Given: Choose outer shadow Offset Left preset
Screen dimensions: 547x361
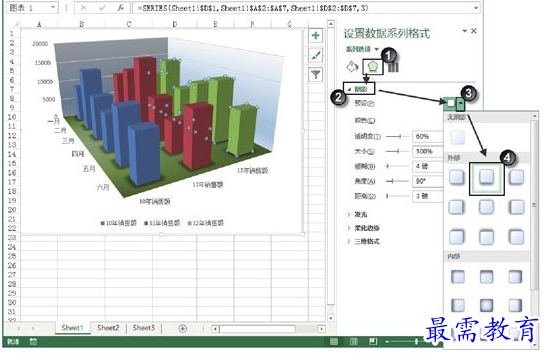Looking at the screenshot, I should point(516,207).
